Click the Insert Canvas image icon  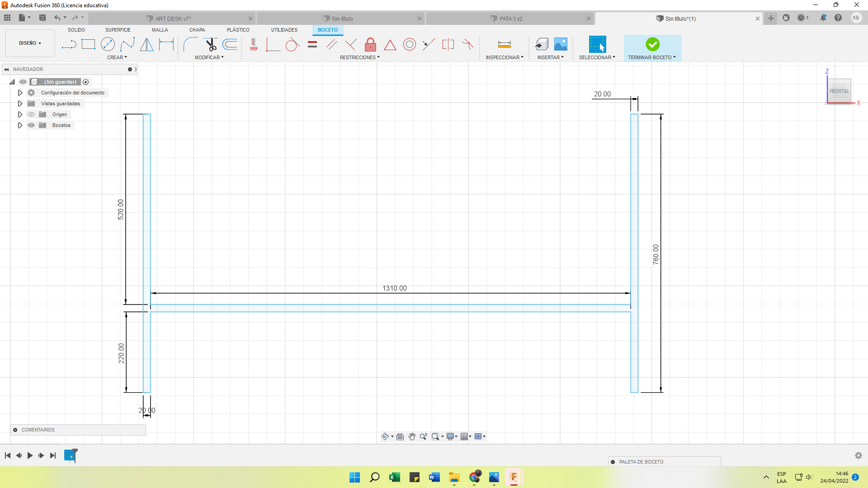pyautogui.click(x=561, y=44)
